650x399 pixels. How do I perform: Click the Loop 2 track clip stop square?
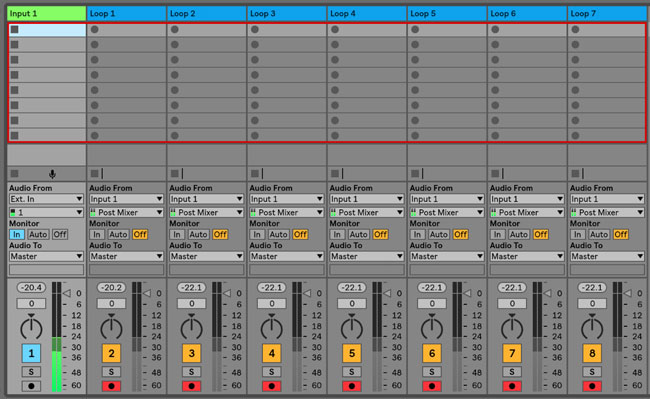point(175,174)
